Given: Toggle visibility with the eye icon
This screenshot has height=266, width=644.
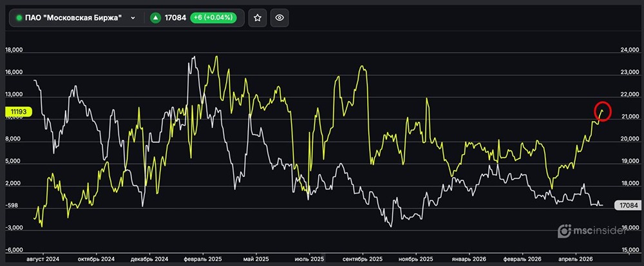Looking at the screenshot, I should pyautogui.click(x=279, y=17).
